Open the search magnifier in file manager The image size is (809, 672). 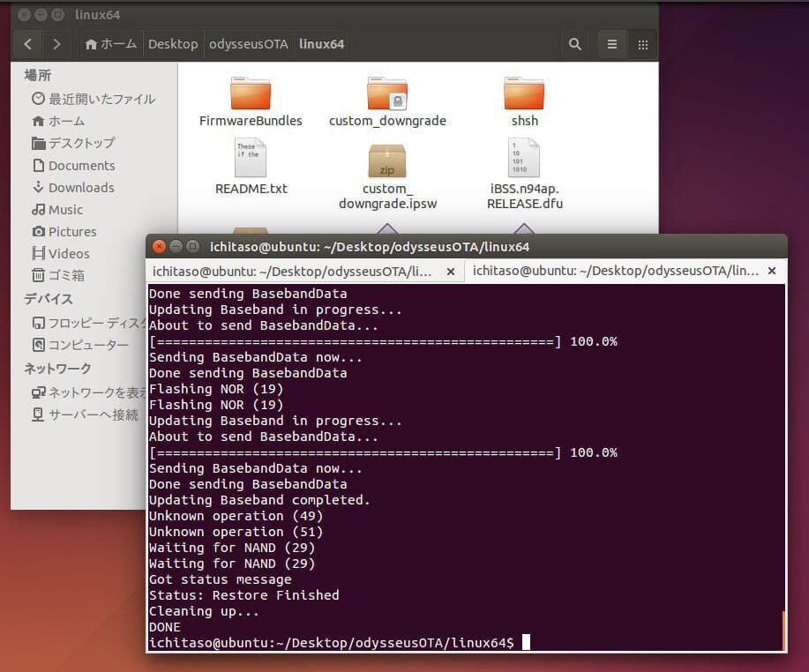(575, 44)
